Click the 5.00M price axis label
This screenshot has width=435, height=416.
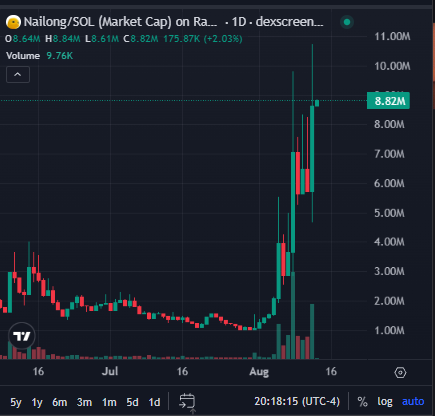tap(389, 213)
